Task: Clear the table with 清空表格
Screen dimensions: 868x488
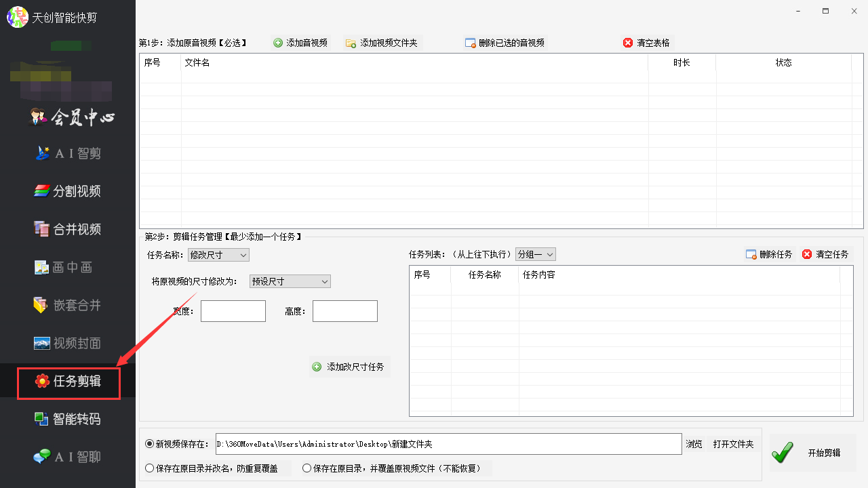Action: click(x=646, y=42)
